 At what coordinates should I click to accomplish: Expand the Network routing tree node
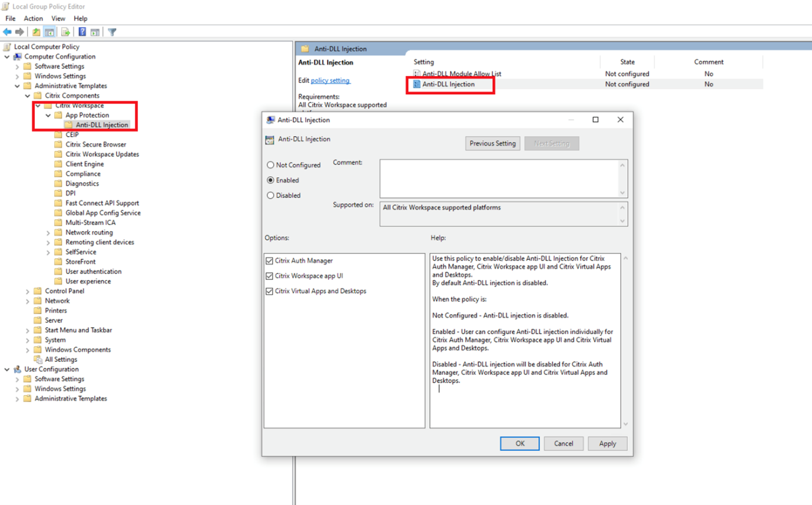48,233
